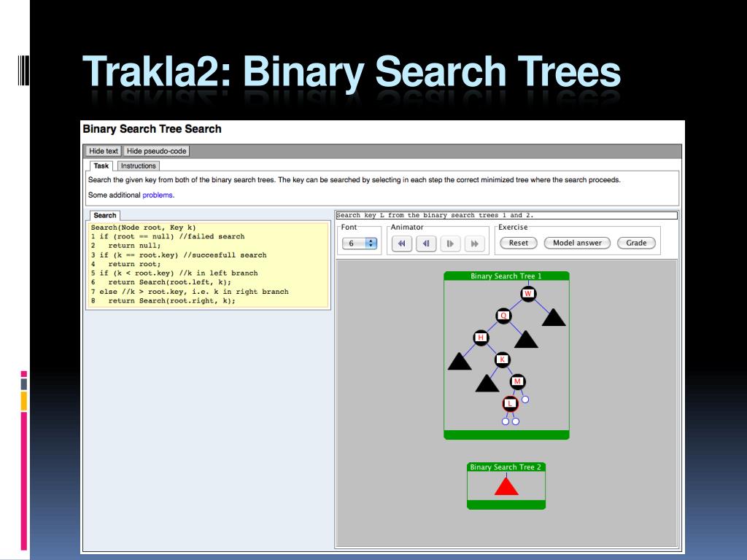Image resolution: width=747 pixels, height=560 pixels.
Task: Select the Task tab
Action: (x=101, y=166)
